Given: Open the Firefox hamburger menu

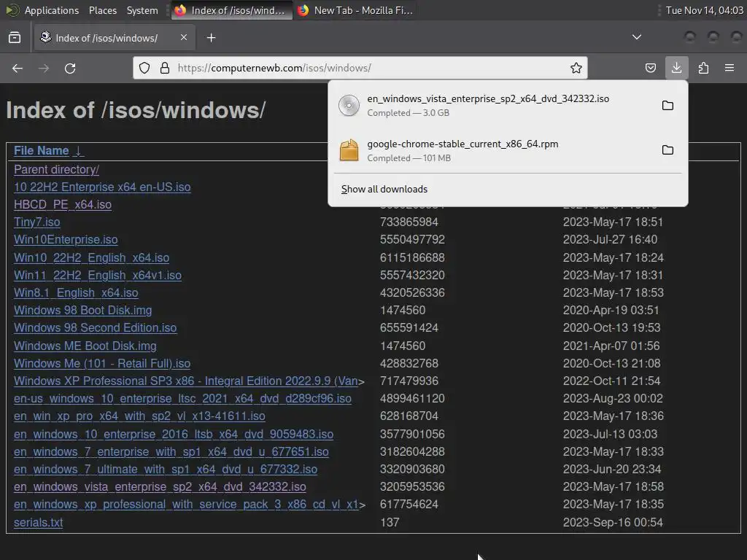Looking at the screenshot, I should 729,68.
